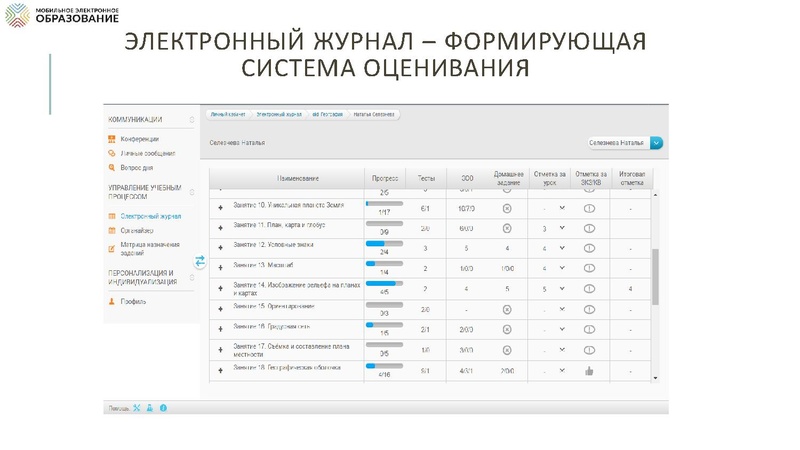Screen dimensions: 800x450
Task: Click the table scrollbar's down arrow
Action: click(x=655, y=378)
